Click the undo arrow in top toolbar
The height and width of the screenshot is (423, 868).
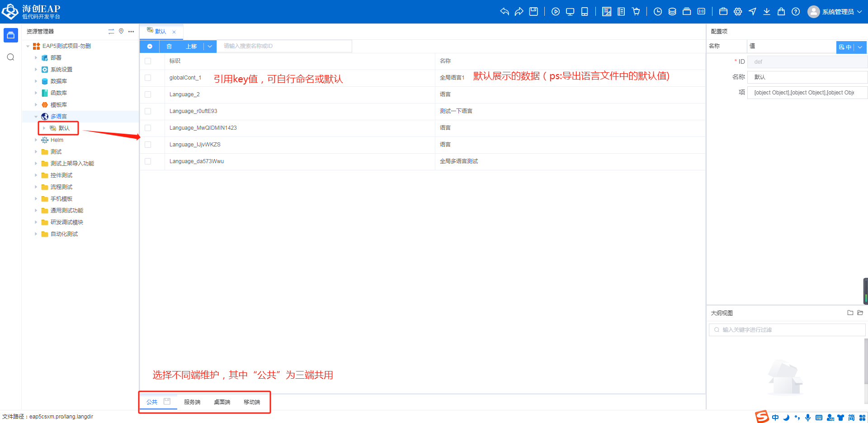pyautogui.click(x=505, y=12)
